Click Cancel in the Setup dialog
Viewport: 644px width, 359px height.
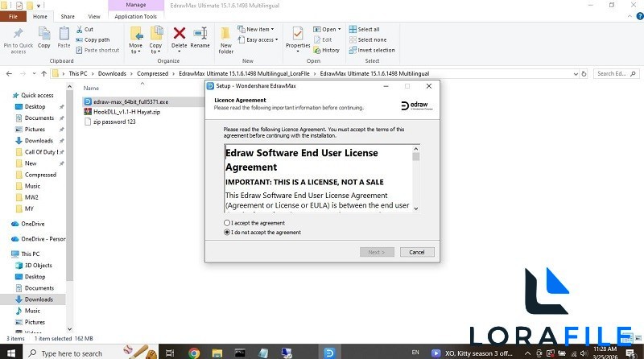tap(417, 252)
